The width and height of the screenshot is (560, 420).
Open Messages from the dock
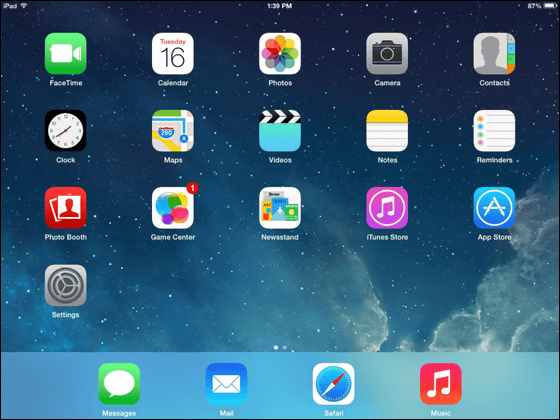pos(119,384)
